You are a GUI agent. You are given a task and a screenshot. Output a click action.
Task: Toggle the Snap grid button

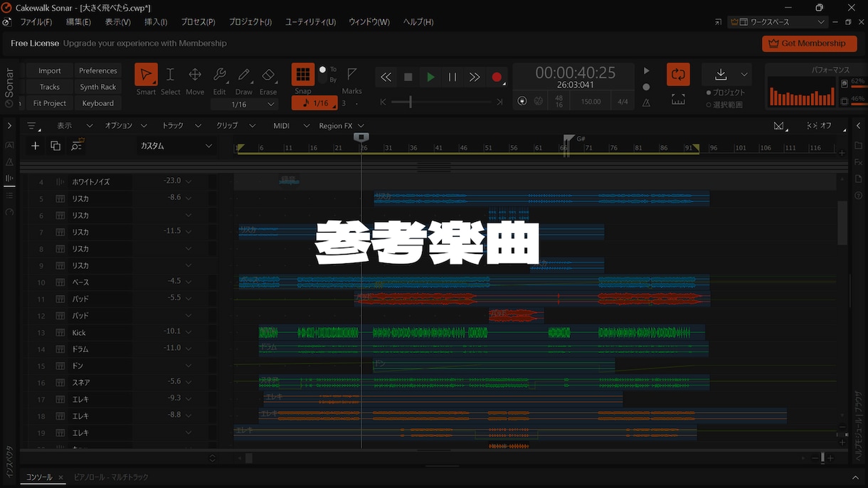point(303,75)
